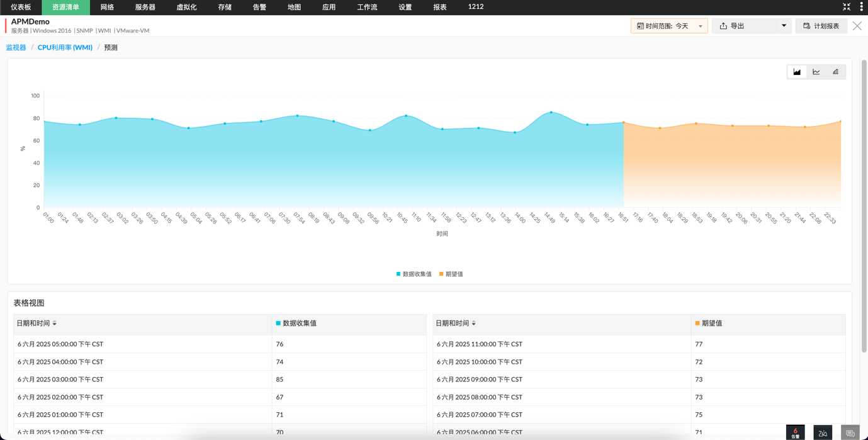This screenshot has width=868, height=440.
Task: Switch to the line chart icon
Action: [816, 71]
